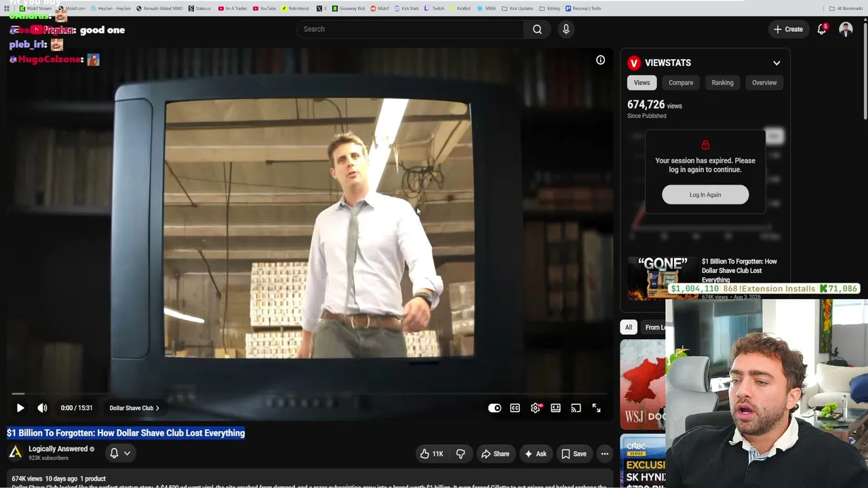Click Log In Again button
This screenshot has height=488, width=868.
click(705, 195)
